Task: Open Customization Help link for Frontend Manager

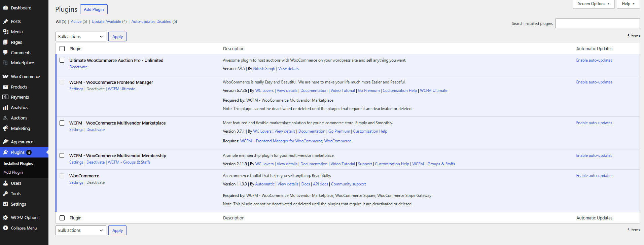Action: click(400, 91)
